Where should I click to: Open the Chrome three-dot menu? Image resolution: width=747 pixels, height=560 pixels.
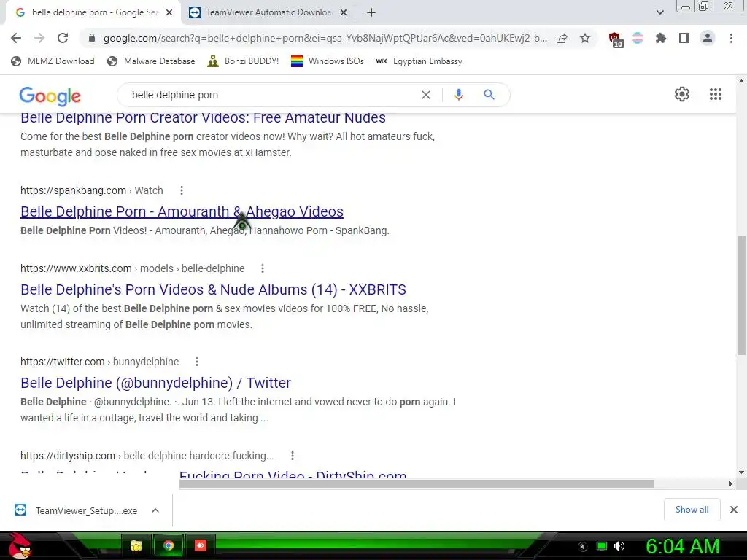731,38
